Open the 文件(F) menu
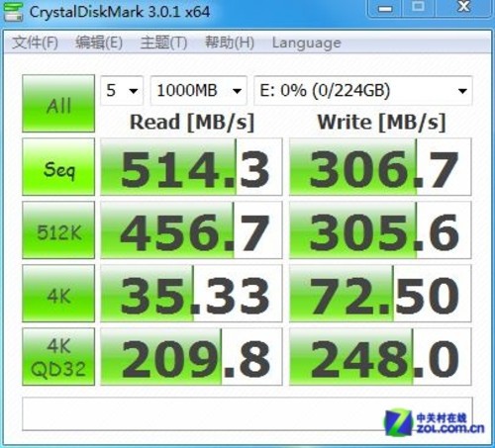495x448 pixels. tap(35, 43)
